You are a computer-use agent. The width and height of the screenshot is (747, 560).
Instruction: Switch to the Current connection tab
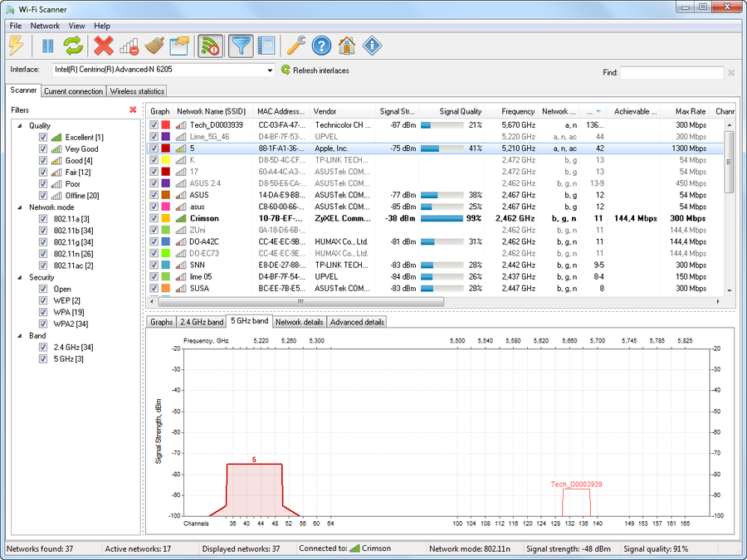click(73, 91)
